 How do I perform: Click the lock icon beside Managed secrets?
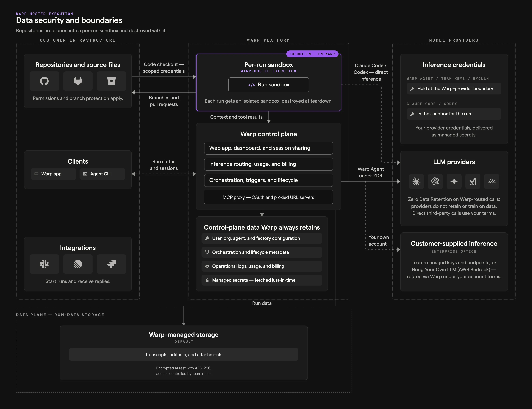tap(207, 280)
